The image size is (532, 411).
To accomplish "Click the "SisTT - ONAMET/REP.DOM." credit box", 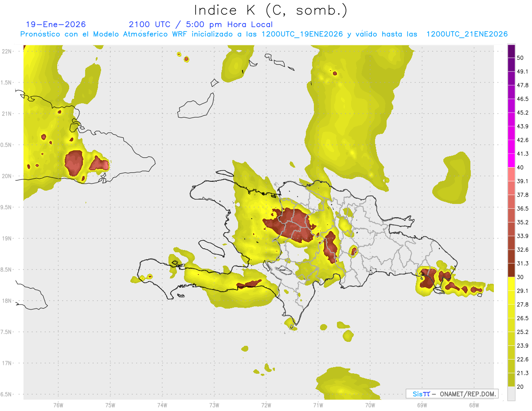I will click(452, 394).
